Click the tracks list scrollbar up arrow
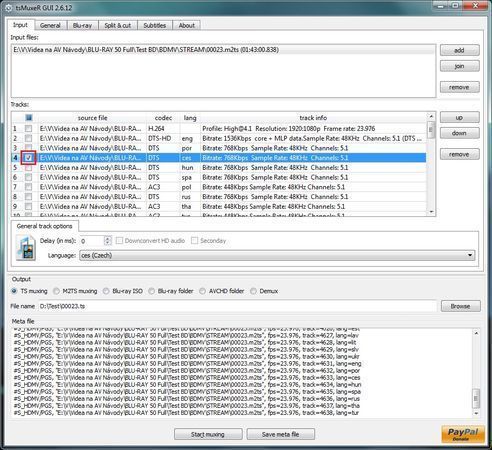492x450 pixels. pos(431,117)
